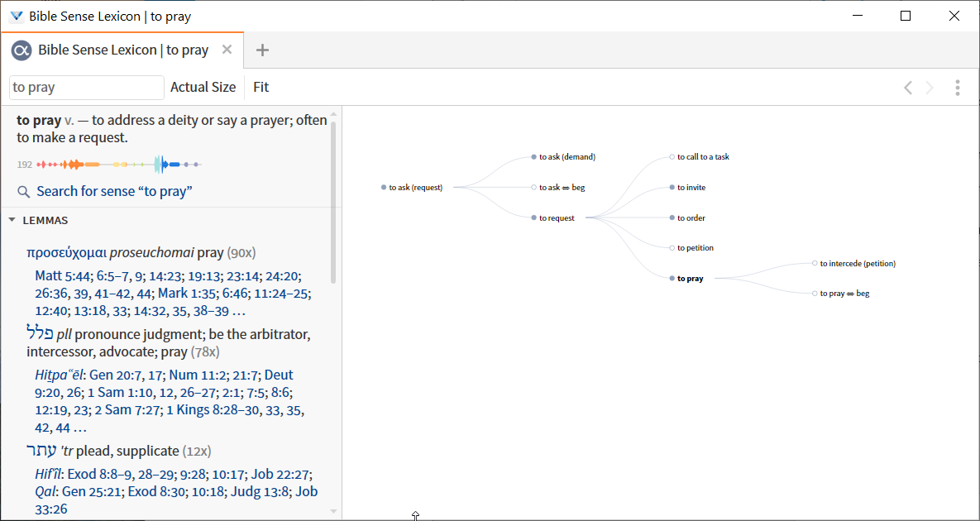Screen dimensions: 980x521
Task: Maximize the application window
Action: click(x=905, y=17)
